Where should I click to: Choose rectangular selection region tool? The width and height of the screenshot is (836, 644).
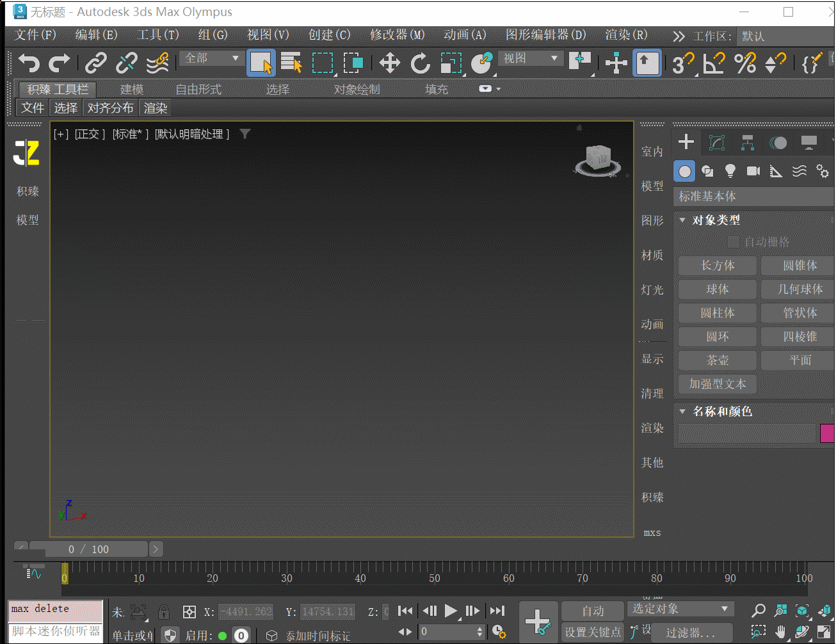point(323,63)
